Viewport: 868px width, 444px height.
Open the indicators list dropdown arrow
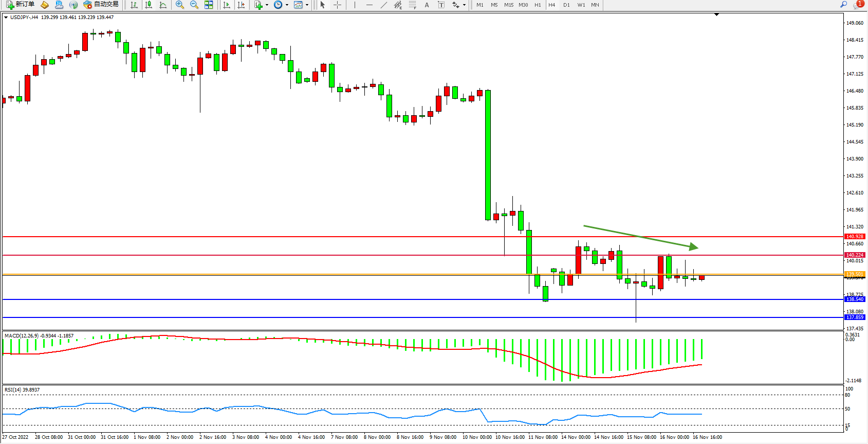coord(267,5)
